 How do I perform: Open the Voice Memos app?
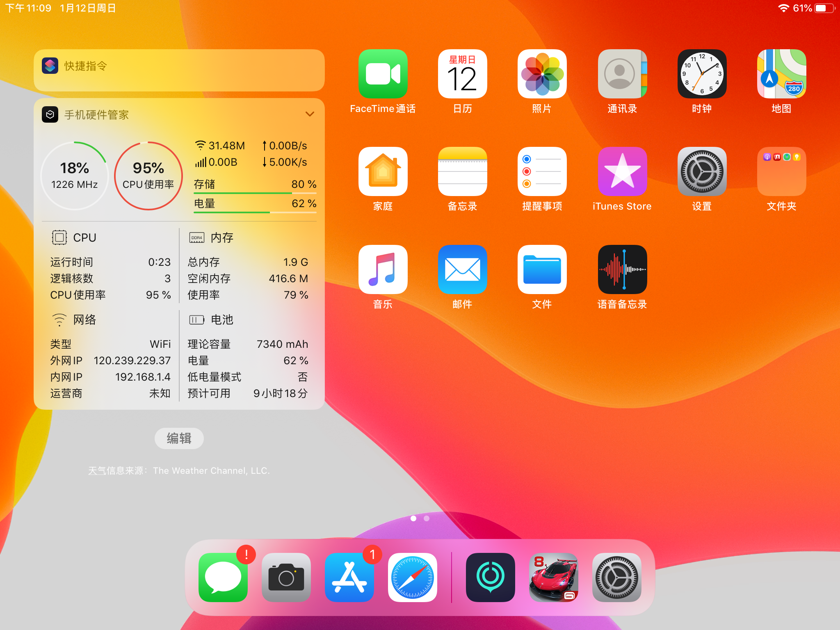(x=622, y=269)
